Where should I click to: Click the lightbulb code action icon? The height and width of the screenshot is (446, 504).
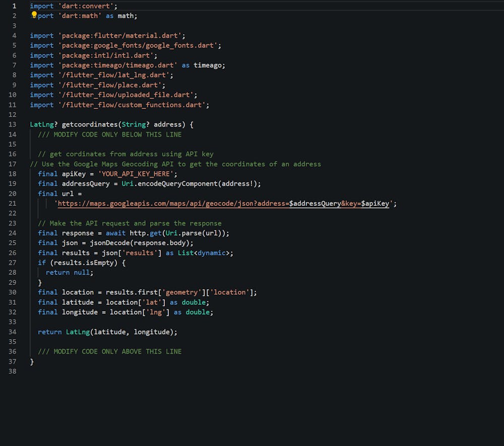pos(34,15)
